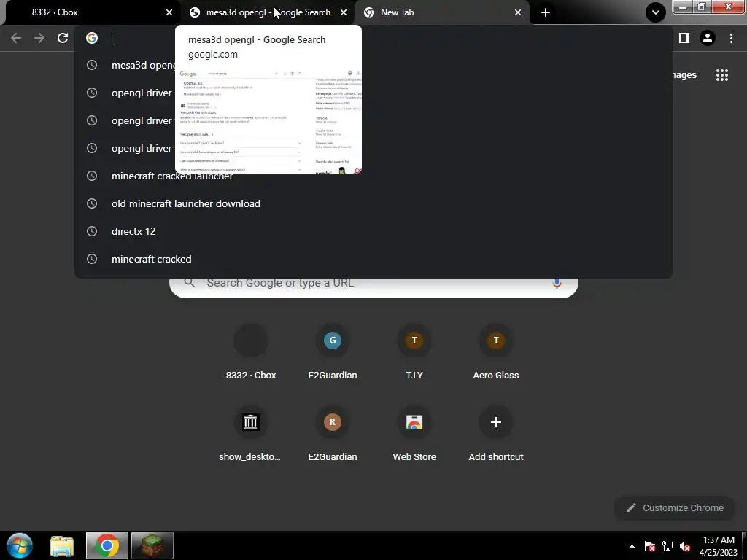Screen dimensions: 747x560
Task: Click the Chrome taskbar icon
Action: click(107, 545)
